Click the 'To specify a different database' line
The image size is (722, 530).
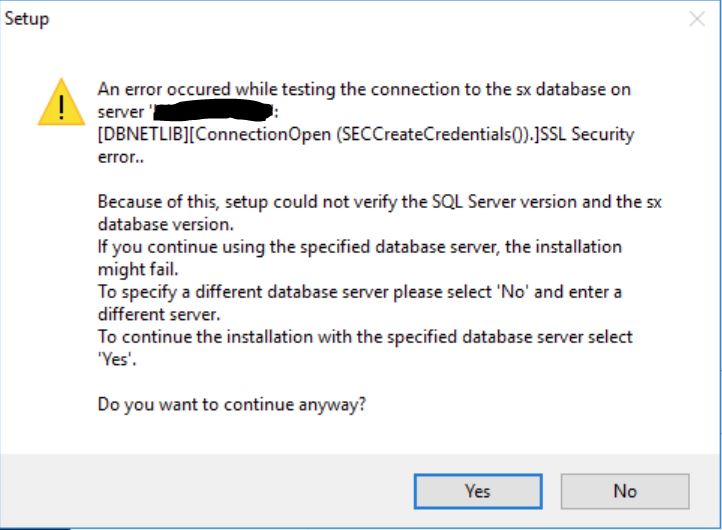coord(359,291)
